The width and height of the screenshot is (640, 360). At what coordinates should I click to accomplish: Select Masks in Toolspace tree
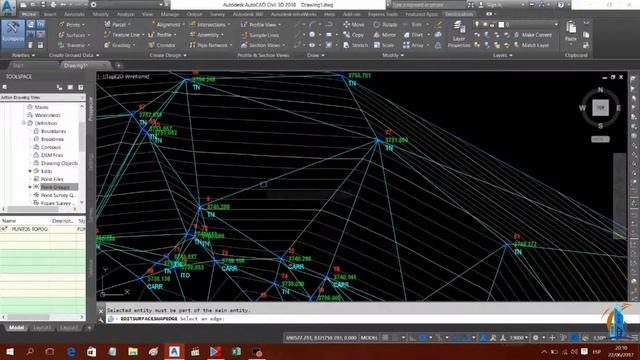(42, 107)
